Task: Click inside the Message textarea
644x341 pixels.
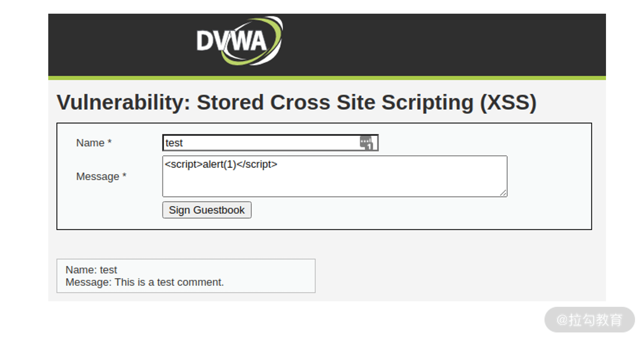Action: 335,176
